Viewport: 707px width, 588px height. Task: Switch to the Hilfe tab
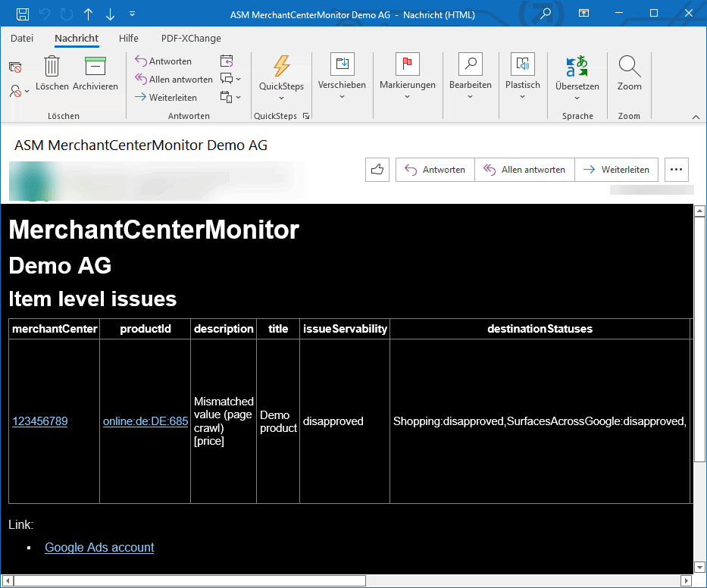(129, 39)
